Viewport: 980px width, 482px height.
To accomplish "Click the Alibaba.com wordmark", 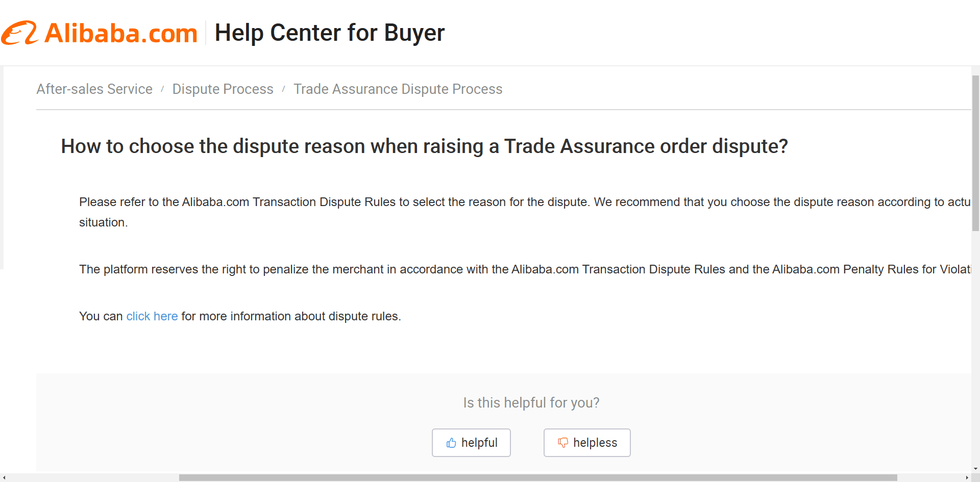I will 121,34.
